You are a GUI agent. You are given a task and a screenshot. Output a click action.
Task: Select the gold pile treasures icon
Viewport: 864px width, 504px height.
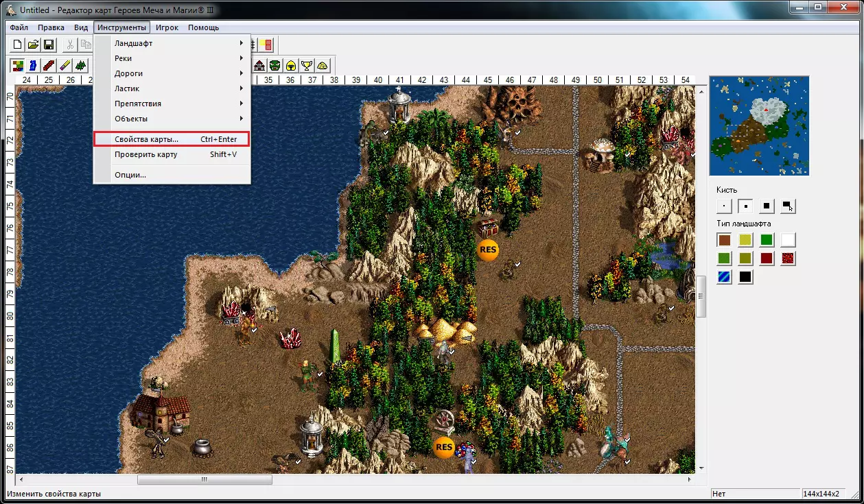(x=323, y=66)
